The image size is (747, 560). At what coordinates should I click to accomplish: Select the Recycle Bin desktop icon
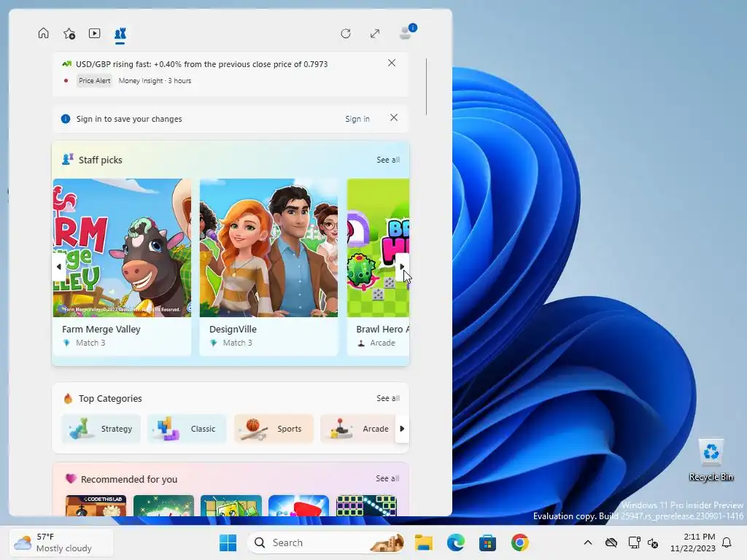(711, 460)
